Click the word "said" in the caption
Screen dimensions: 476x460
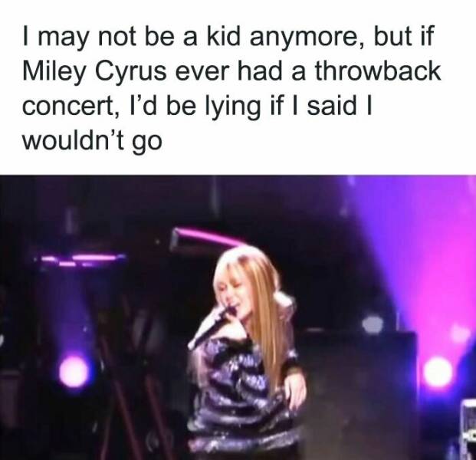(x=331, y=105)
